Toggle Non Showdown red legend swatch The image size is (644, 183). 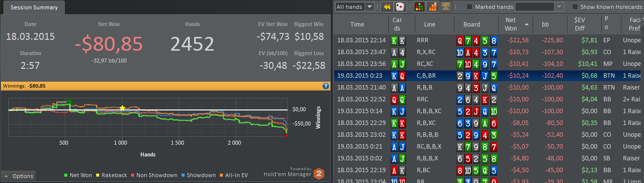tap(133, 175)
